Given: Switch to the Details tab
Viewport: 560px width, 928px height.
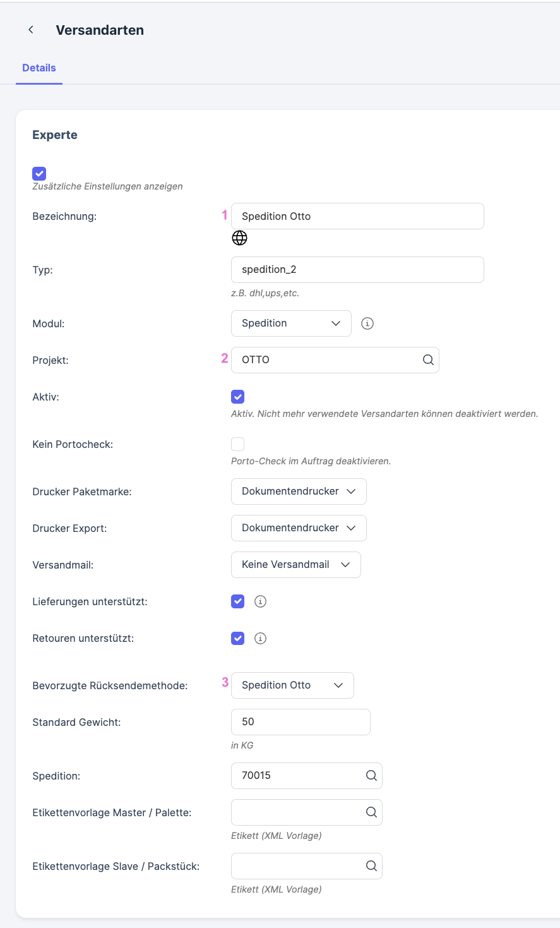Looking at the screenshot, I should point(39,68).
